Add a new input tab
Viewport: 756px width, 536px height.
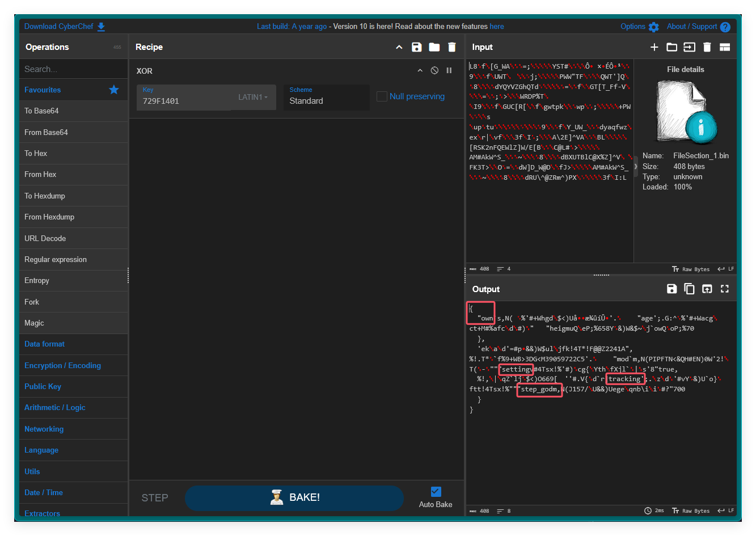654,47
